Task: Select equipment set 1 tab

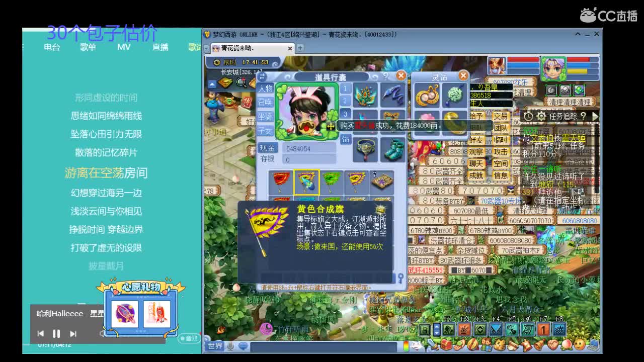Action: (345, 88)
